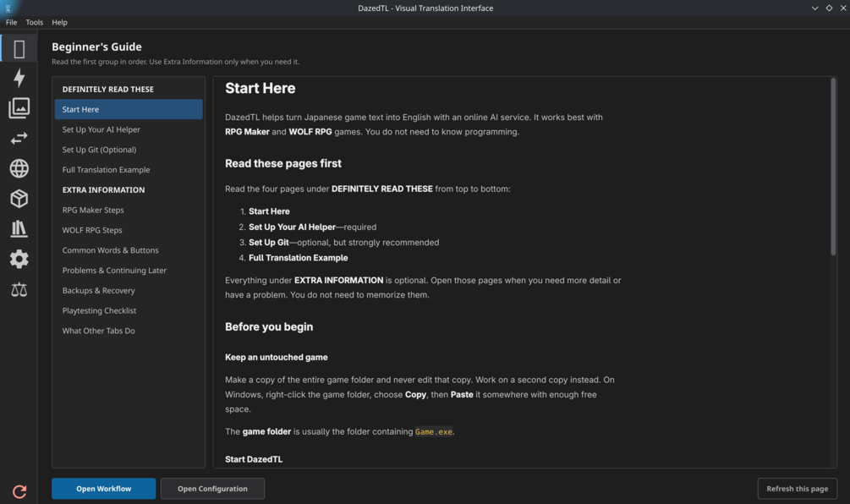
Task: Click the Game.exe code text
Action: coord(434,432)
